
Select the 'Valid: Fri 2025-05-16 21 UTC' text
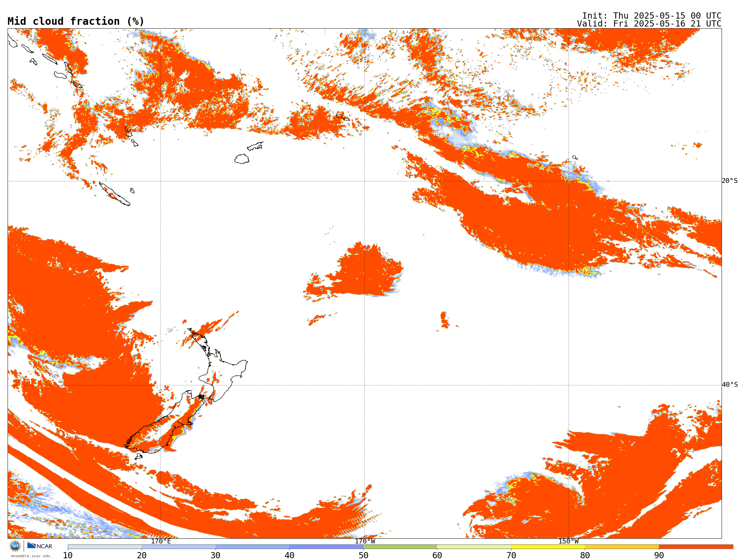pos(649,24)
